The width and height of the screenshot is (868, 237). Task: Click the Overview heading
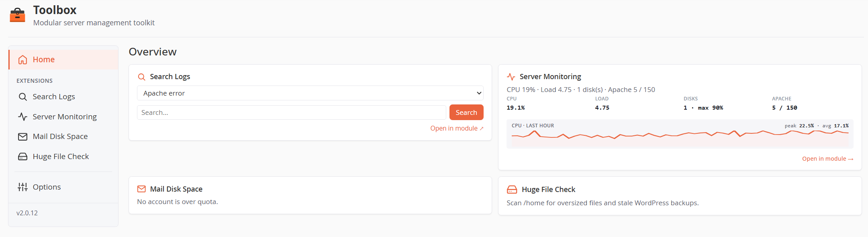pos(153,52)
